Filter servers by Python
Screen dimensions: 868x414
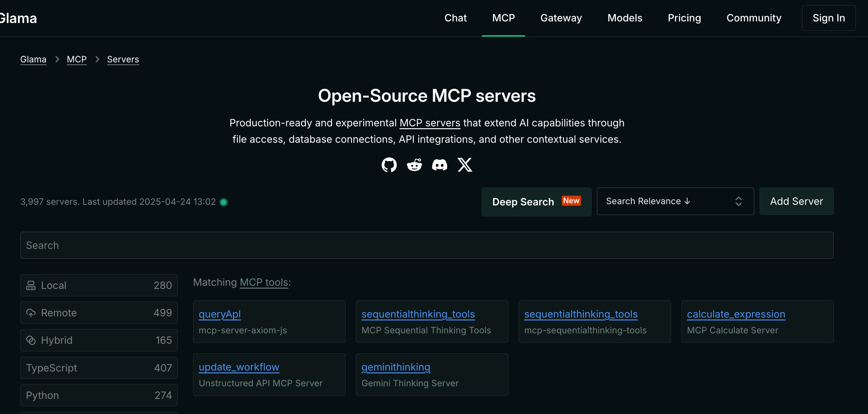99,395
